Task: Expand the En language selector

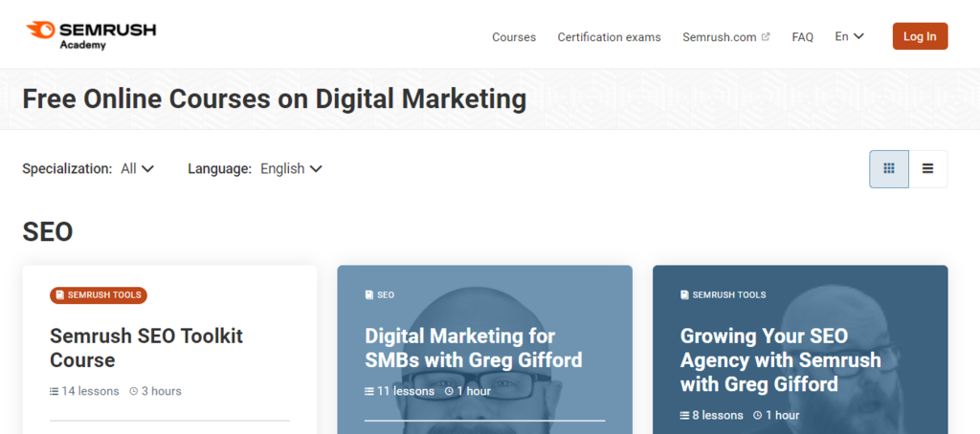Action: tap(849, 36)
